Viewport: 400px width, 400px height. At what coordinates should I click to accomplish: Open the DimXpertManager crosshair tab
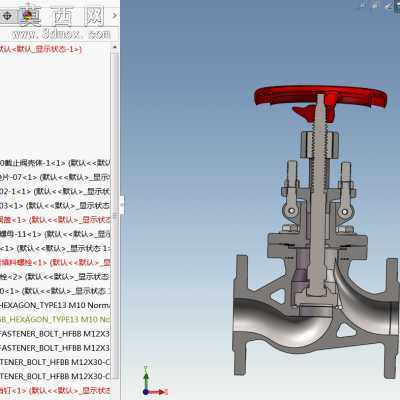[x=7, y=15]
